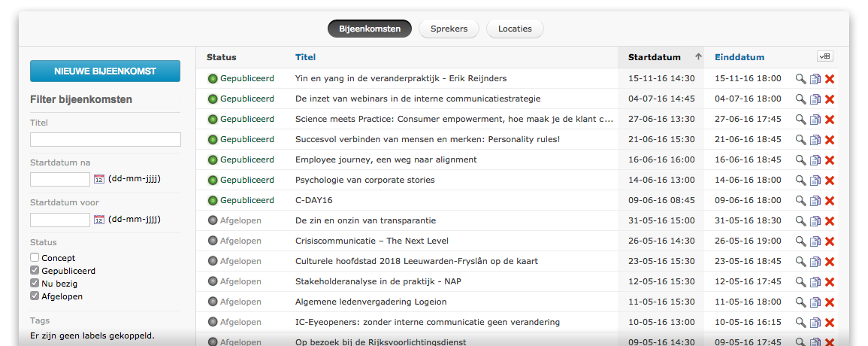Enable the Concept status filter
Image resolution: width=868 pixels, height=346 pixels.
pyautogui.click(x=35, y=258)
